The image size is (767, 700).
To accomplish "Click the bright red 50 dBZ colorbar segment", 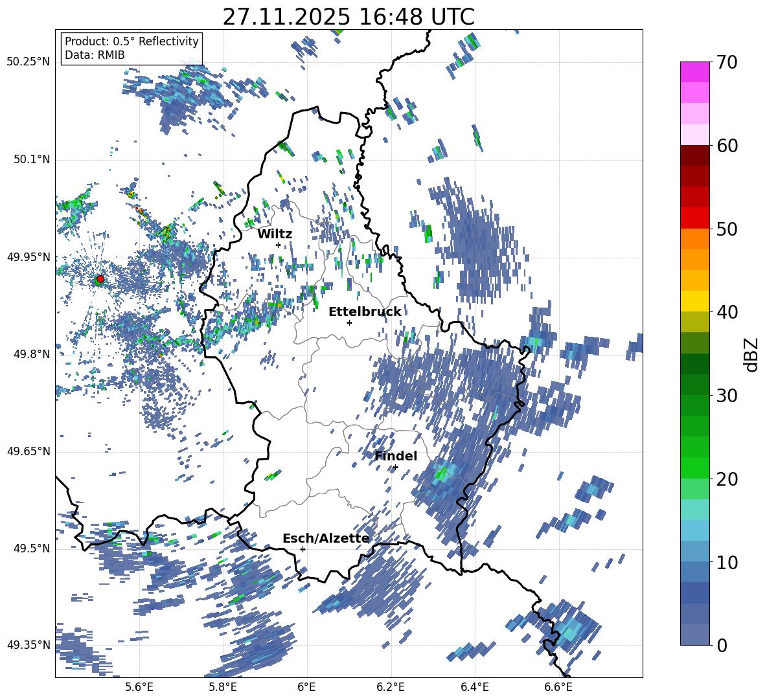I will (694, 218).
